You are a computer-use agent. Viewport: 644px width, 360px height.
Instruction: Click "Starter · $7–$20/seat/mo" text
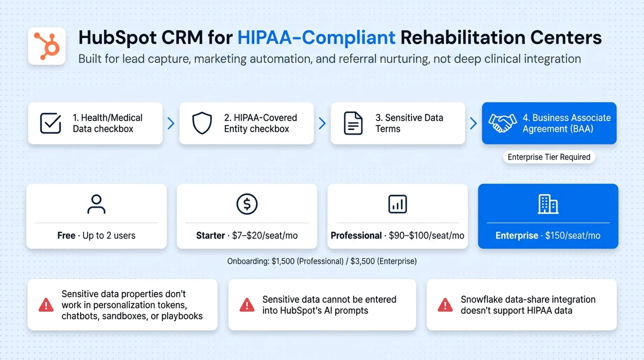pyautogui.click(x=247, y=236)
